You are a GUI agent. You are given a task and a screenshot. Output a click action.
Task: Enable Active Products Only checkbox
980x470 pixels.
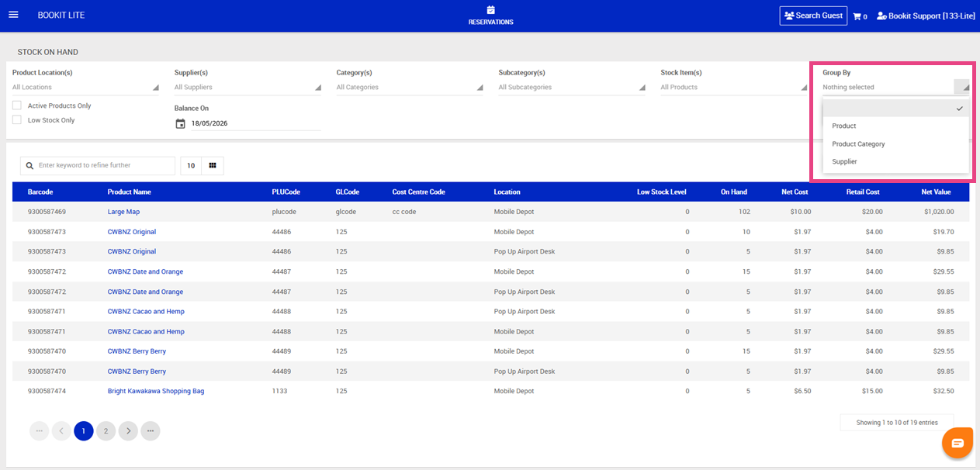17,105
